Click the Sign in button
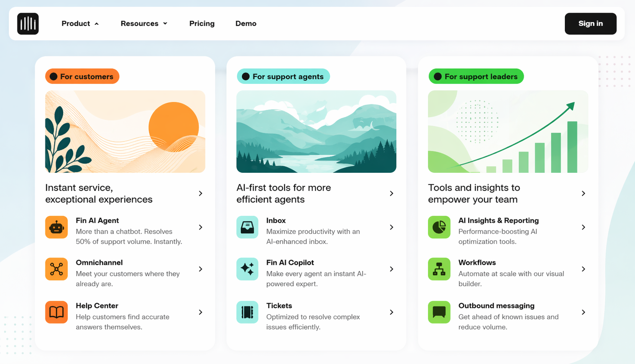Screen dimensions: 635x364 pyautogui.click(x=591, y=24)
